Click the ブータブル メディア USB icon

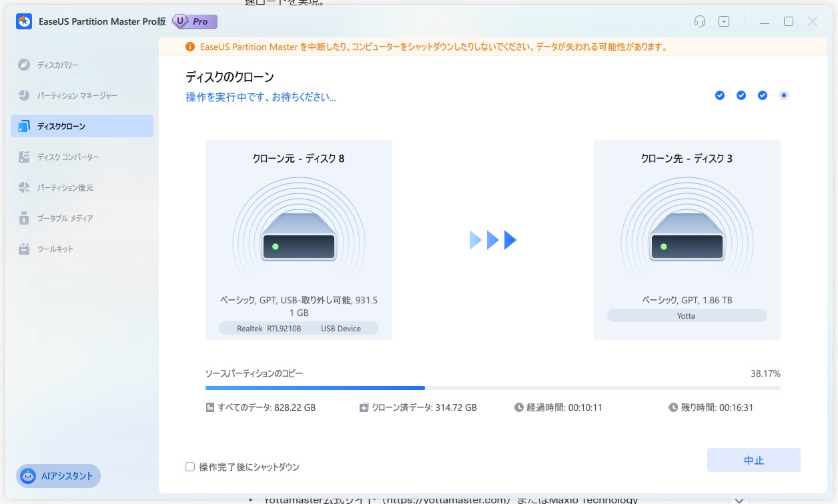pos(24,218)
